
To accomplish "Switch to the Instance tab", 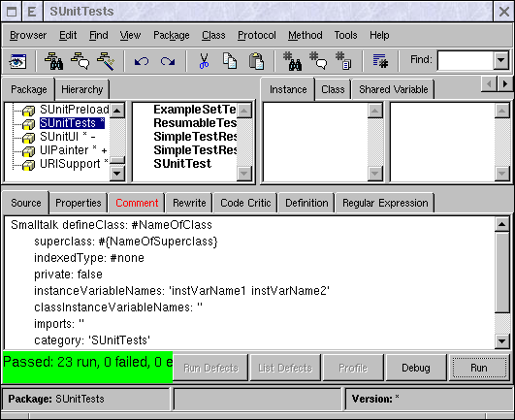I will pyautogui.click(x=288, y=89).
